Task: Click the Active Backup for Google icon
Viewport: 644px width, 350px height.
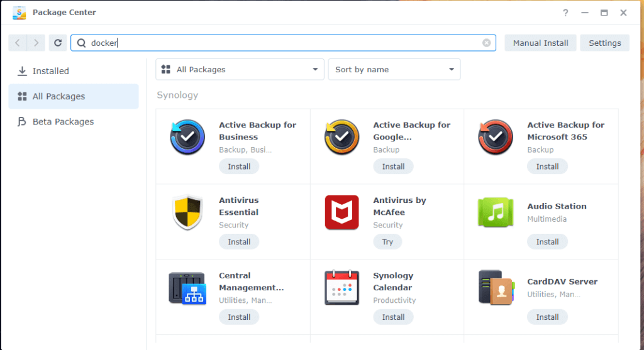Action: point(341,137)
